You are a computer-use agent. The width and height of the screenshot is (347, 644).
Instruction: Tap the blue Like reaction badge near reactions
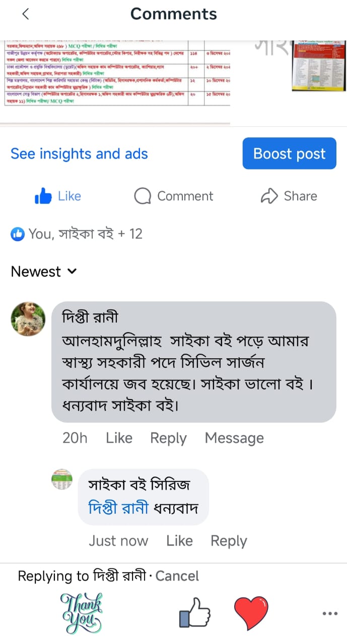18,233
